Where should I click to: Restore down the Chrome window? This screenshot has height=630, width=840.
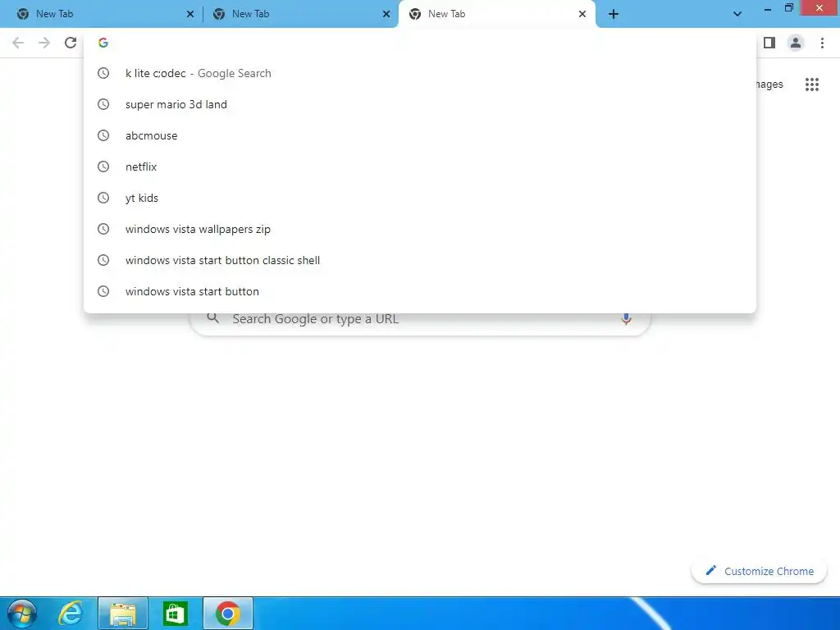(788, 7)
